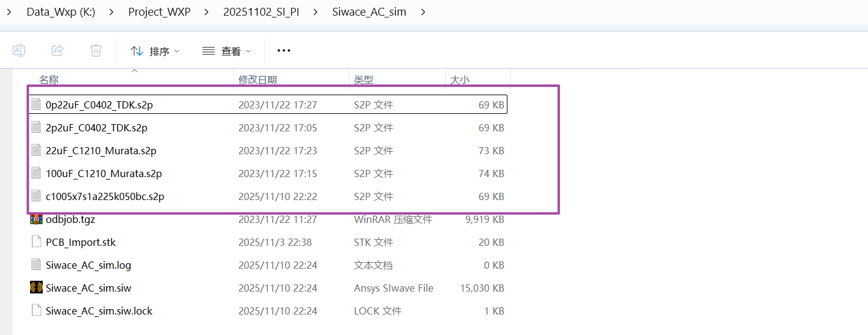Click the WinRAR icon of odbjob.tgz
Image resolution: width=868 pixels, height=335 pixels.
click(x=36, y=219)
